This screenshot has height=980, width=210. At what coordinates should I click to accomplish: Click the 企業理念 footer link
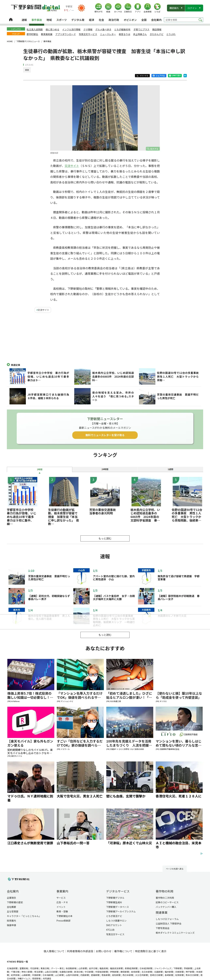click(x=11, y=898)
